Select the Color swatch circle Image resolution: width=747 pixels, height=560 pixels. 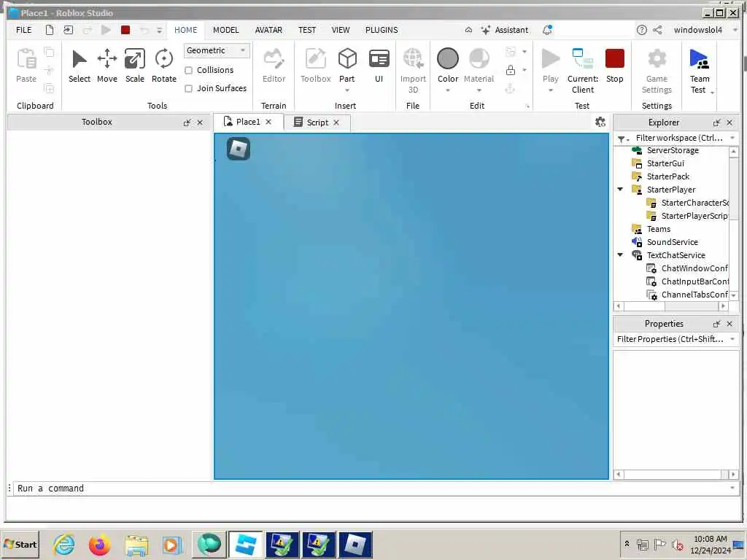[x=448, y=58]
